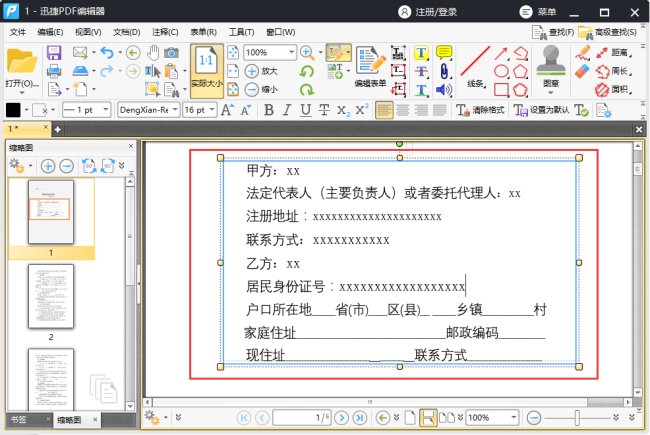Measure with the 面积 area tool
This screenshot has height=435, width=650.
614,89
